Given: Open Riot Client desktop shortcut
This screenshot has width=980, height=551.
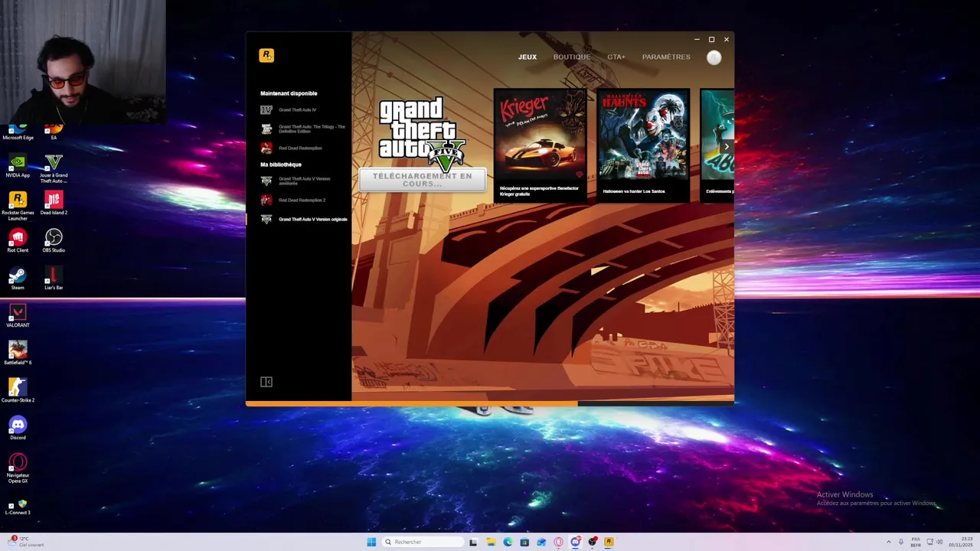Looking at the screenshot, I should [18, 241].
